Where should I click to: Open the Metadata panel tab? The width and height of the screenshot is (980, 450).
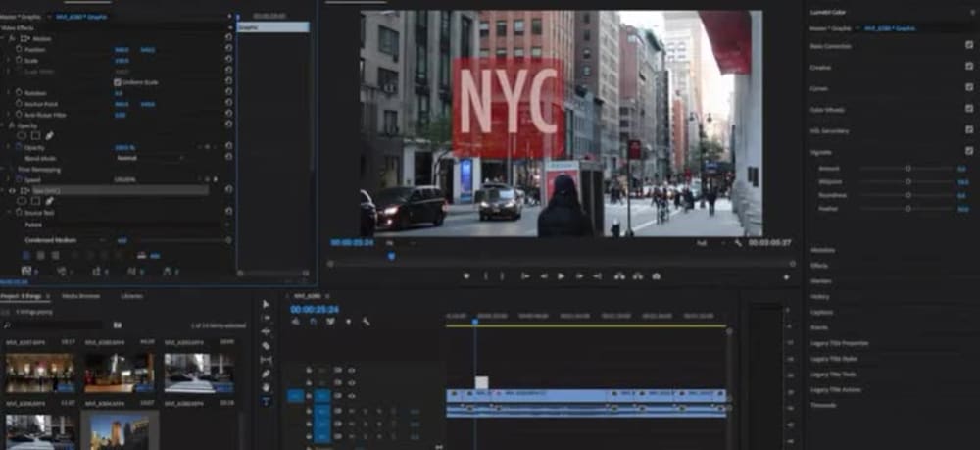point(822,250)
